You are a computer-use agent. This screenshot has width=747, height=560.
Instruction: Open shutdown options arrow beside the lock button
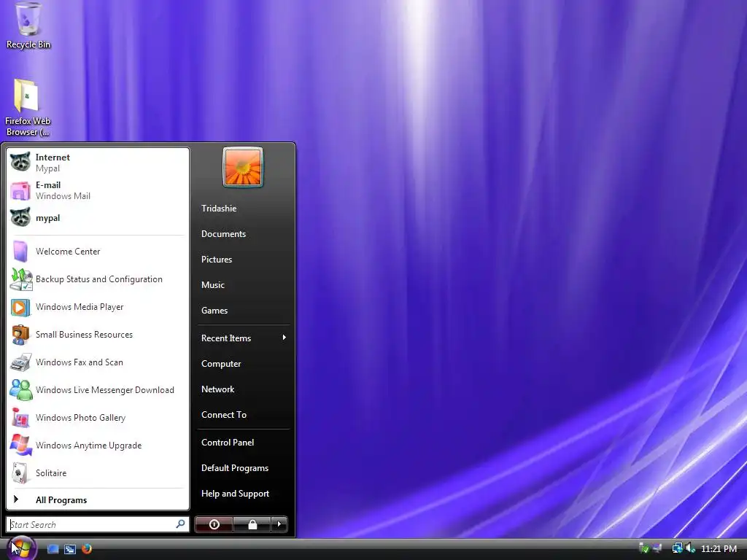[279, 524]
